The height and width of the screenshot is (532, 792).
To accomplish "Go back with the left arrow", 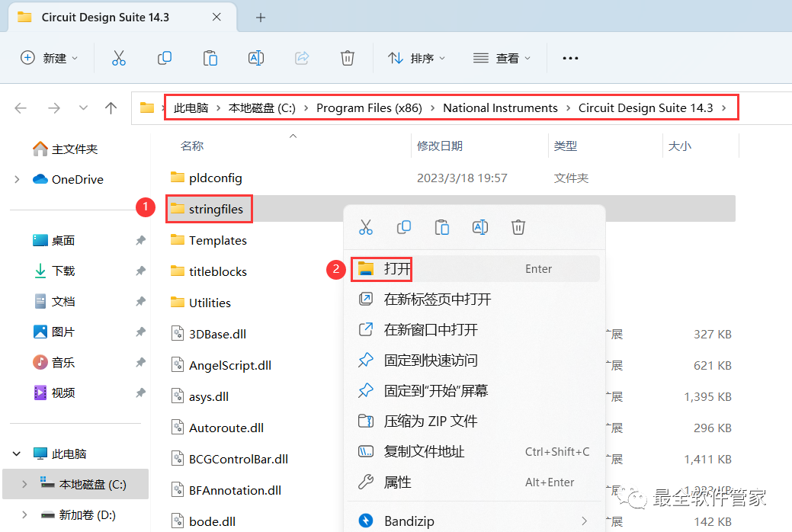I will [21, 107].
